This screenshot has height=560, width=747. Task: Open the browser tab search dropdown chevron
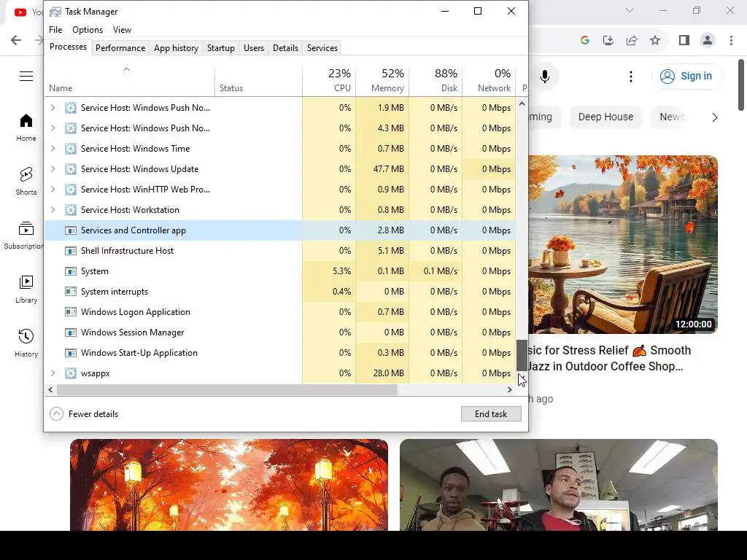pos(630,10)
